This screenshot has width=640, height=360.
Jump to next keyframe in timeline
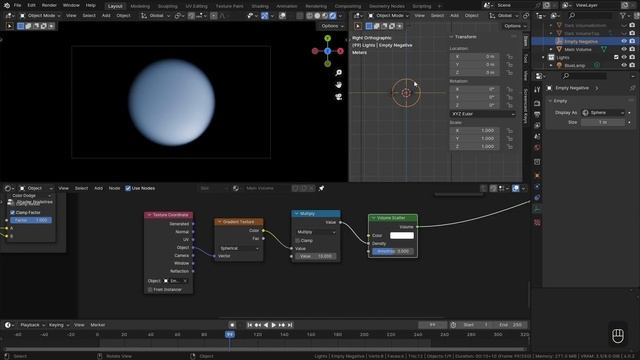[x=282, y=325]
